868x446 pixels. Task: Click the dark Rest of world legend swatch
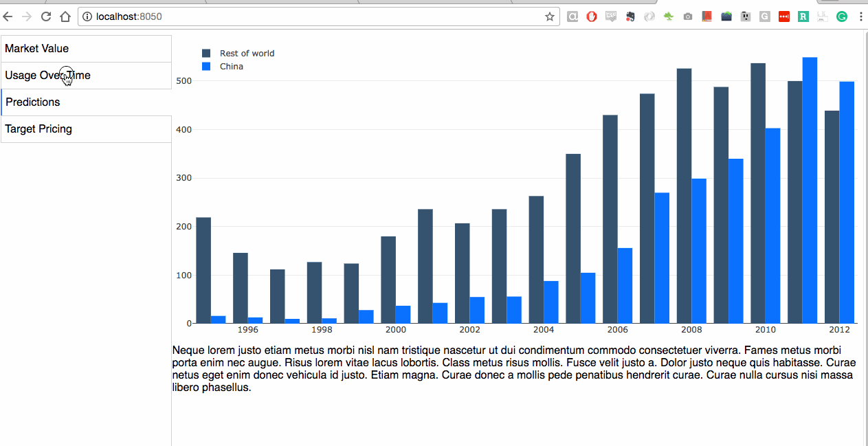click(x=206, y=54)
